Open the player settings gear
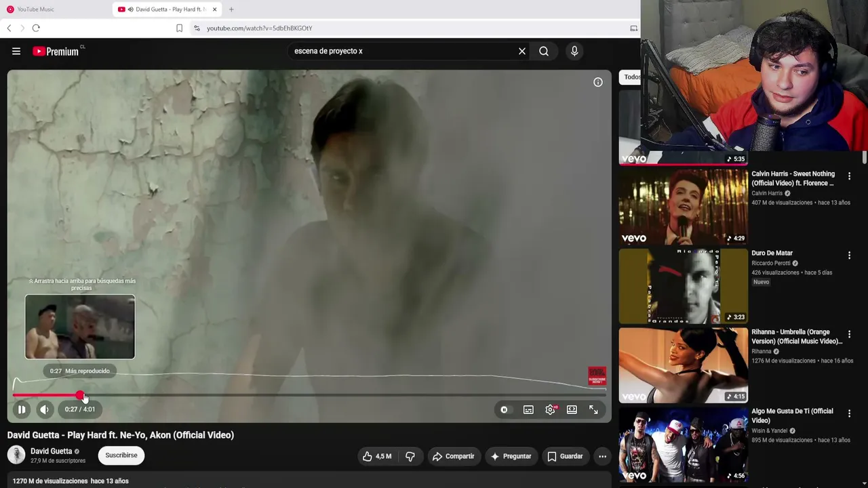 point(551,409)
